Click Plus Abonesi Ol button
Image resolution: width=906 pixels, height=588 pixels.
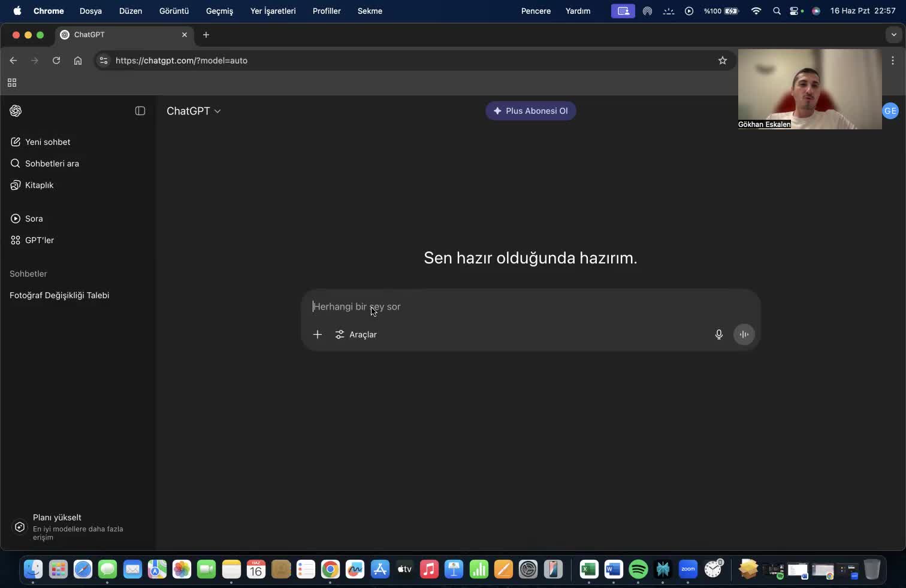pyautogui.click(x=530, y=111)
